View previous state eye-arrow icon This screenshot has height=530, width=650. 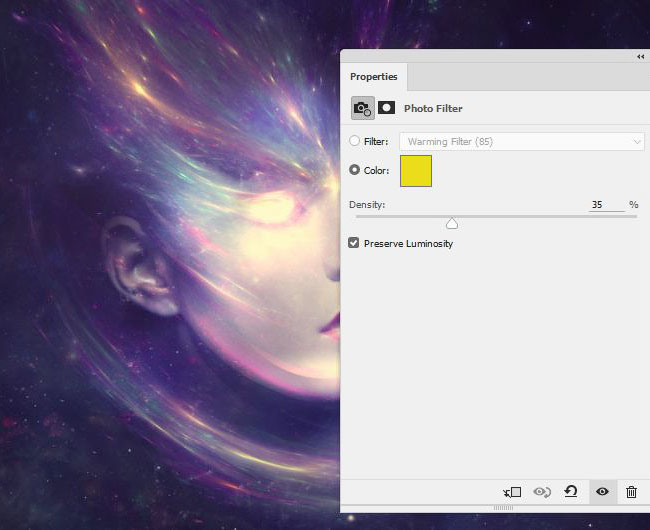point(542,492)
